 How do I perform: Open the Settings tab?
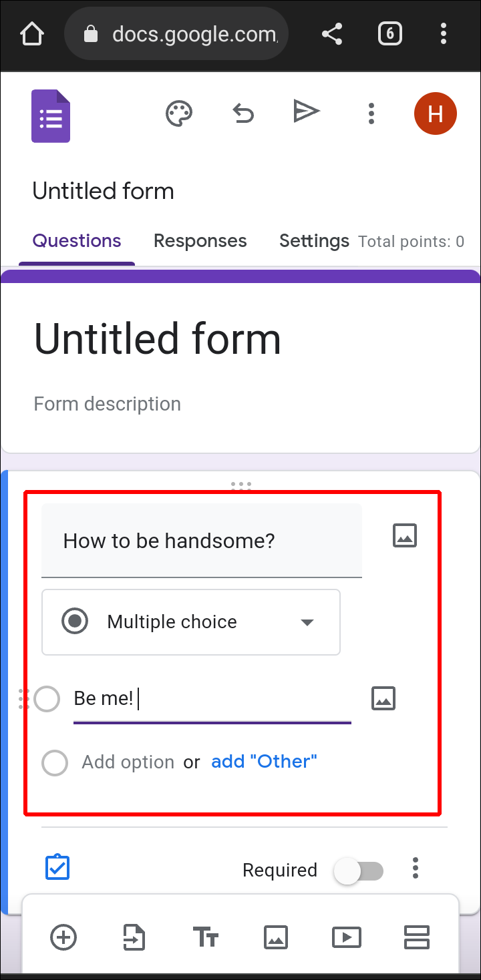[314, 241]
